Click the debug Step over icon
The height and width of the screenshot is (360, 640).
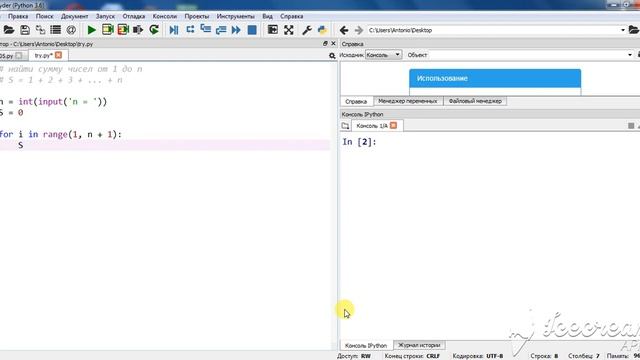point(190,30)
